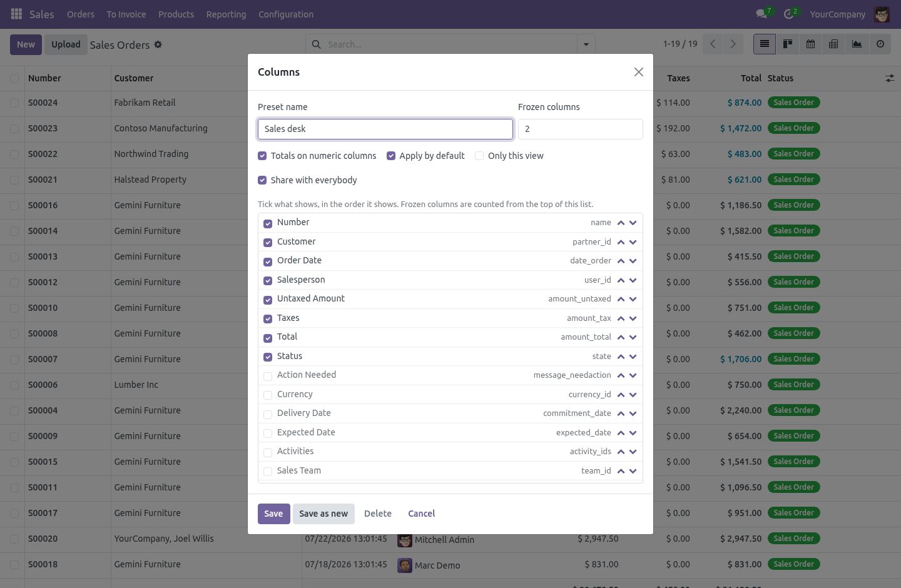Toggle Totals on numeric columns
Screen dimensions: 901x588
(262, 156)
